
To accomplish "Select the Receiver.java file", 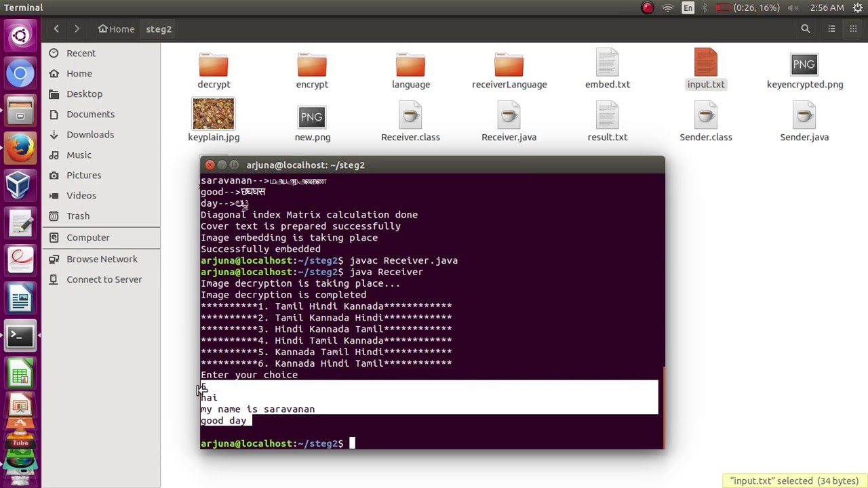I will [x=509, y=118].
